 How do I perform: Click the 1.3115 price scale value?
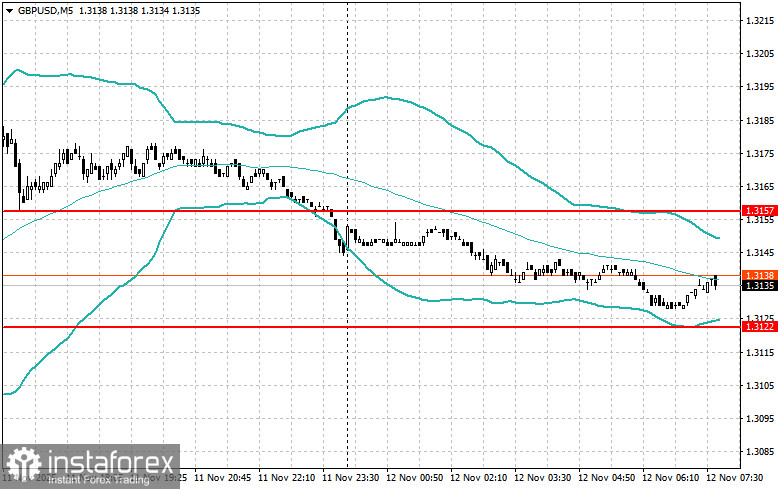click(x=760, y=353)
